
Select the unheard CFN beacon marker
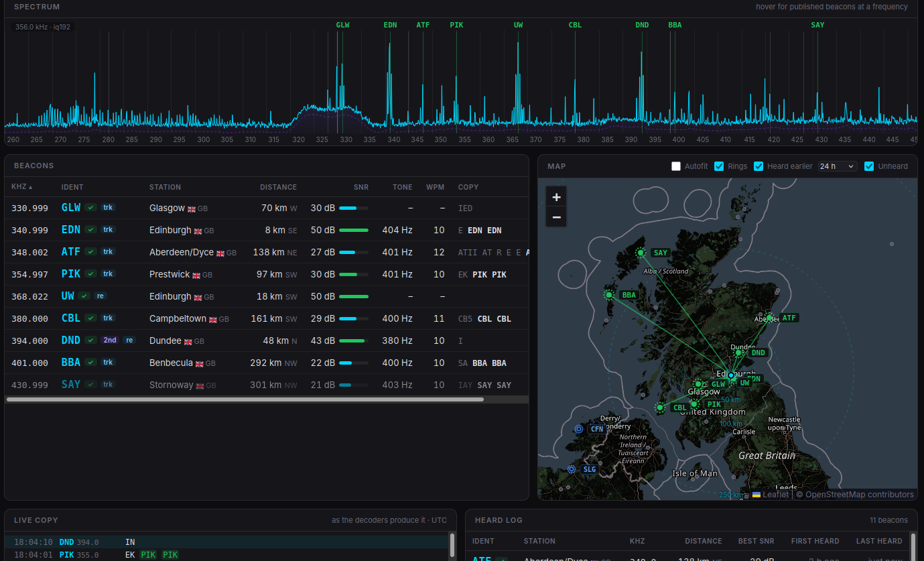tap(579, 429)
